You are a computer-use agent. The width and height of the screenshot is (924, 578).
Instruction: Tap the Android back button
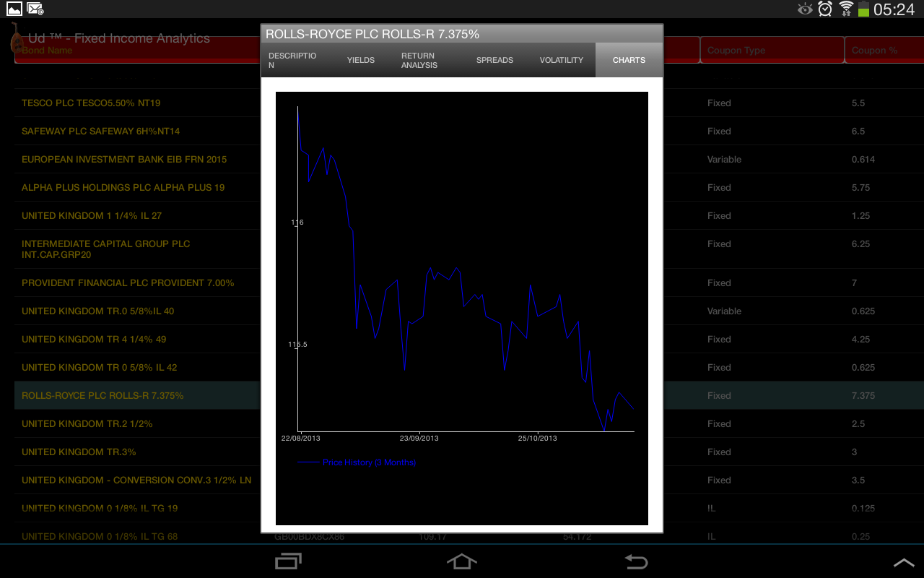[636, 561]
